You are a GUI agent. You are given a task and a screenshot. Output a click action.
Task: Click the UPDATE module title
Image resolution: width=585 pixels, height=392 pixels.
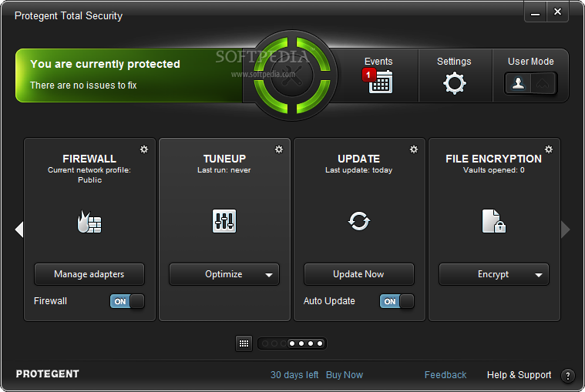coord(359,159)
